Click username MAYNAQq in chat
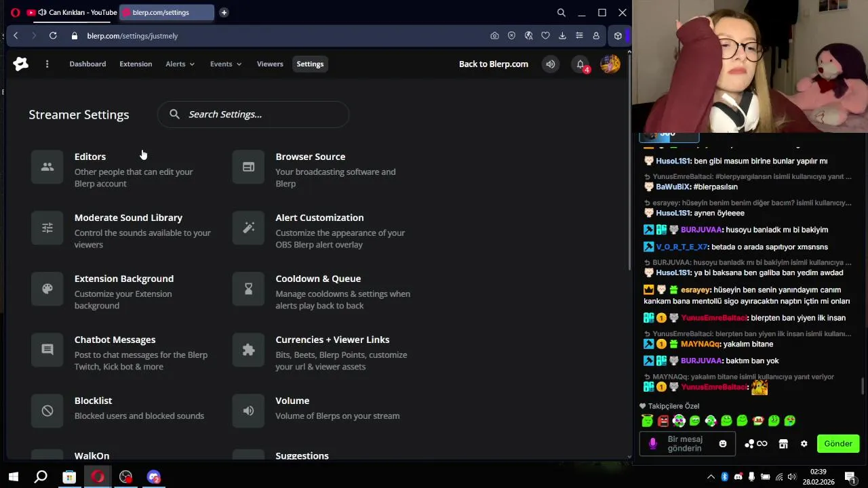The height and width of the screenshot is (488, 868). point(701,344)
